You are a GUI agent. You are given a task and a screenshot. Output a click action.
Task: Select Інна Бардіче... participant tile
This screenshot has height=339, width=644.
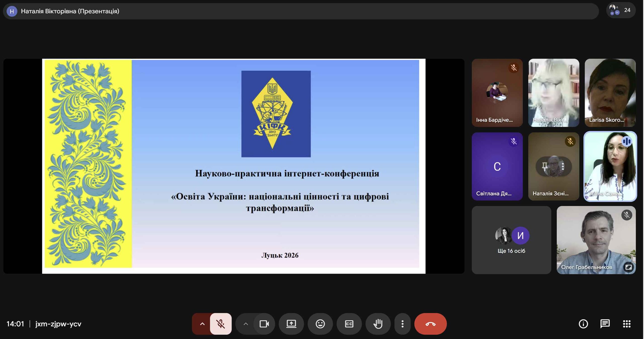click(497, 93)
